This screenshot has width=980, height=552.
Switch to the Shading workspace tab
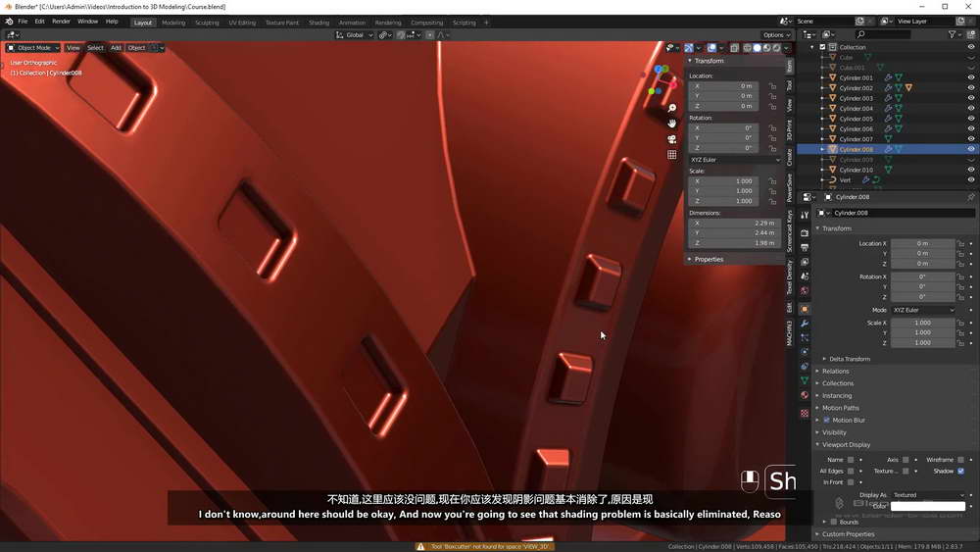tap(318, 23)
